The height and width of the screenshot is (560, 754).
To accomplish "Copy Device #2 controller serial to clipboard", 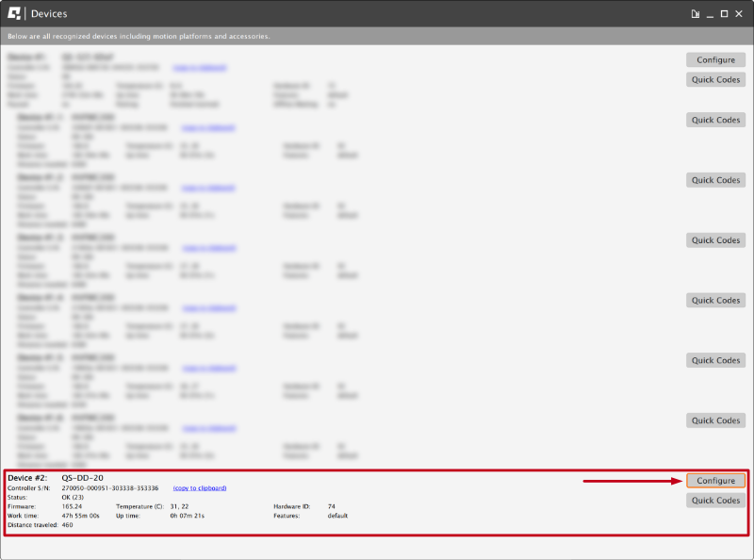I will click(198, 487).
